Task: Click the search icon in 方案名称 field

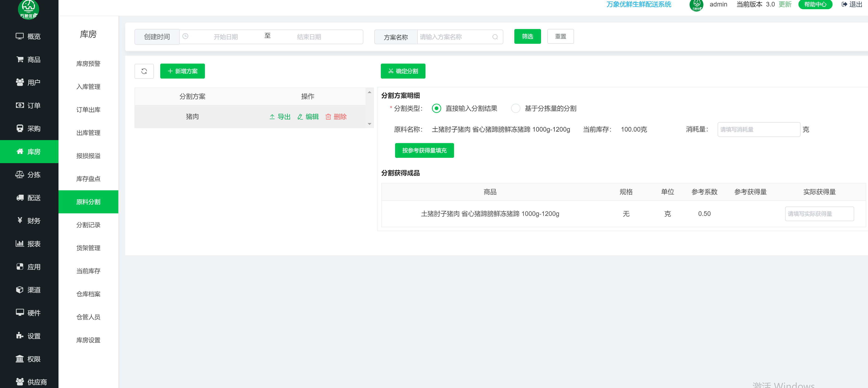Action: pos(495,37)
